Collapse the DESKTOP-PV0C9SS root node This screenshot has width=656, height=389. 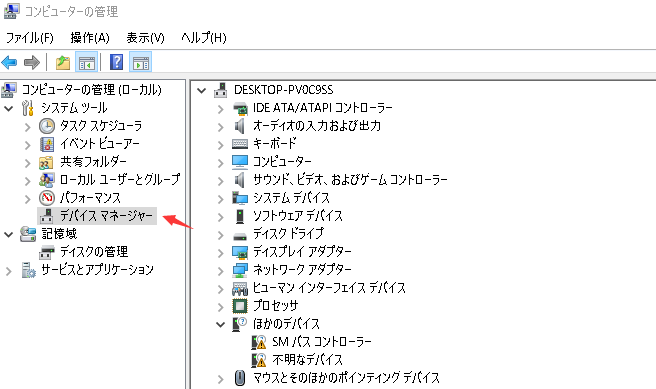click(x=202, y=90)
